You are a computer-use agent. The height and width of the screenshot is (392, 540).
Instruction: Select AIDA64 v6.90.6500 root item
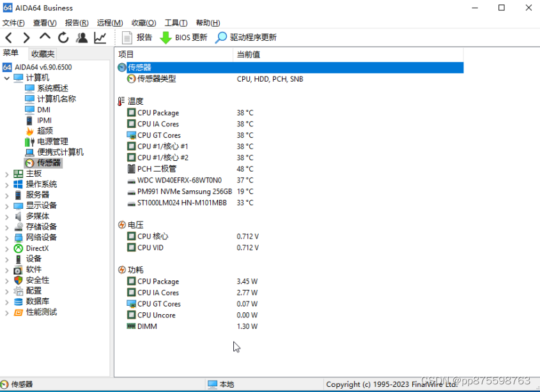coord(38,67)
